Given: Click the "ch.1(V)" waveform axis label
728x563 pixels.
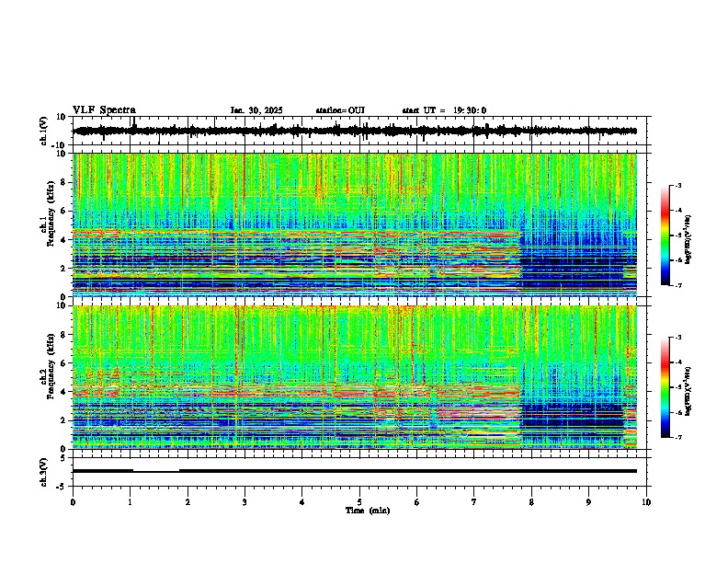Looking at the screenshot, I should pos(44,131).
